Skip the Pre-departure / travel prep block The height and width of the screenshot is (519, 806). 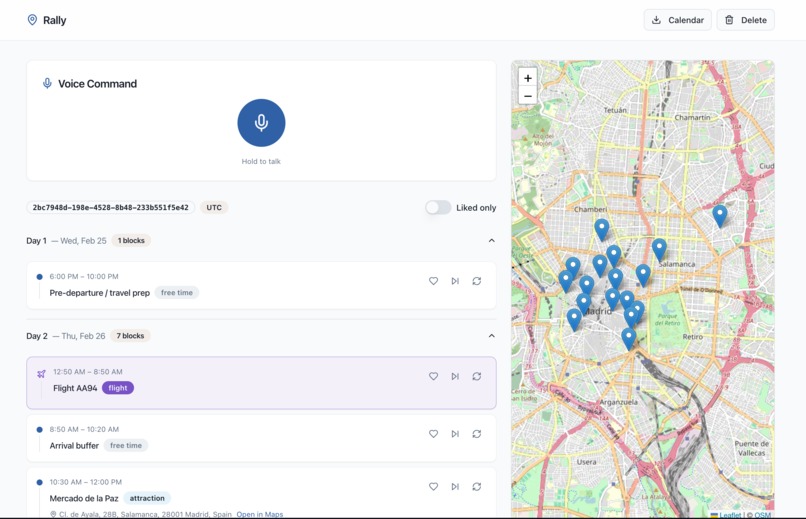point(455,281)
